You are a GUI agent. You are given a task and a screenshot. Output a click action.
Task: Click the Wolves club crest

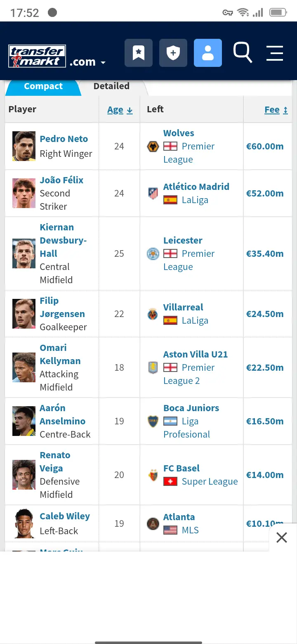153,147
